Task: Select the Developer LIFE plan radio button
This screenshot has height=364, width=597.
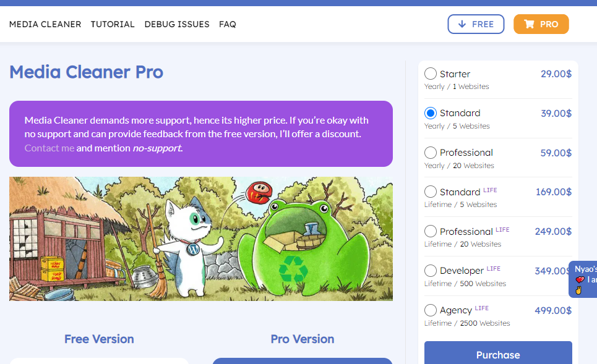Action: (431, 271)
